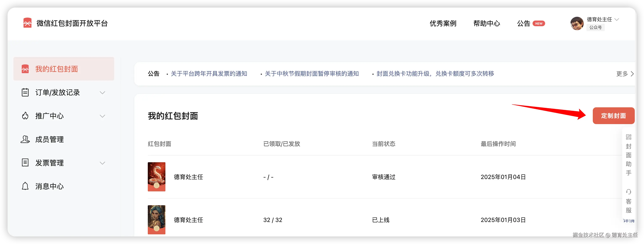Click the 微信红包封面开放平台 title

72,23
